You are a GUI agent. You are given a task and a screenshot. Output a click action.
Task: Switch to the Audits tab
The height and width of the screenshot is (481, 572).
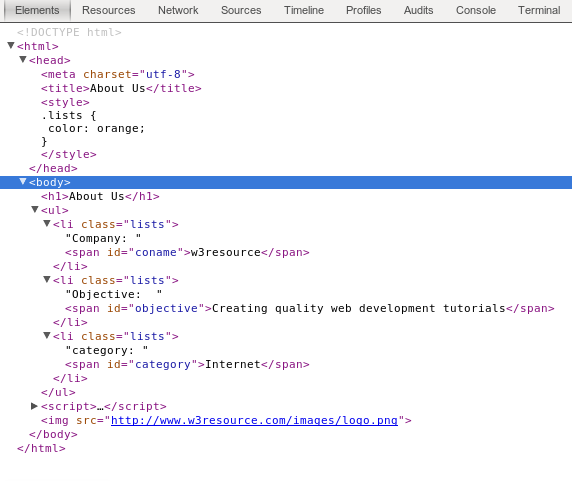(x=418, y=10)
